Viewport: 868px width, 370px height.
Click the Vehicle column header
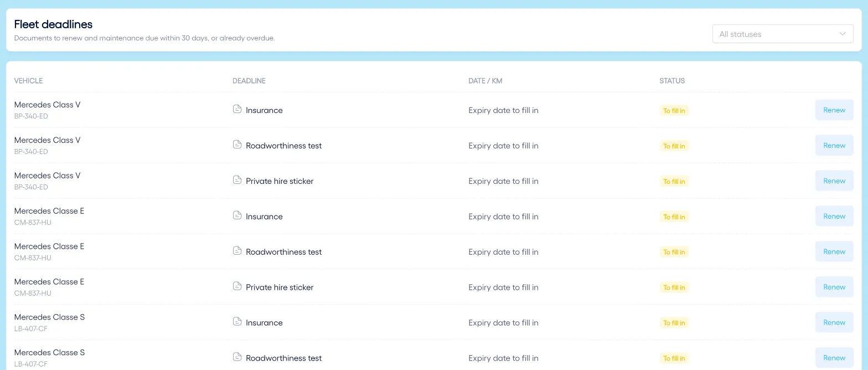point(28,81)
